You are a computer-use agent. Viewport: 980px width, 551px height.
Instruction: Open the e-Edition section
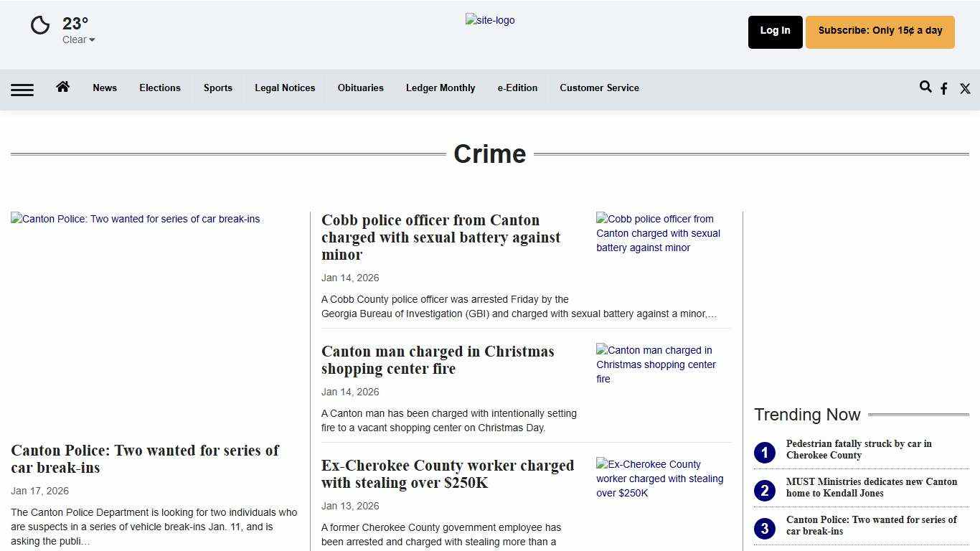pos(517,88)
